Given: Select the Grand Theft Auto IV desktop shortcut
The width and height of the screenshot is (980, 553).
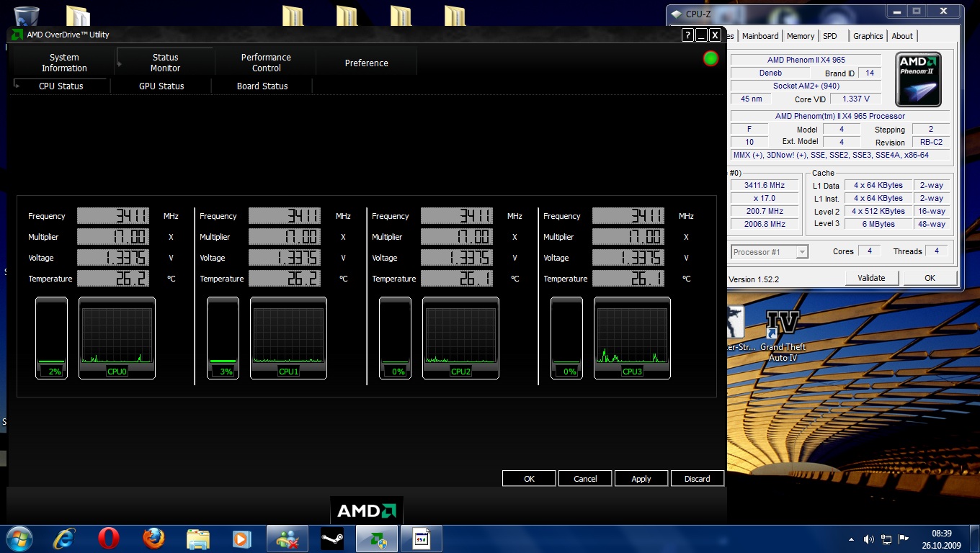Looking at the screenshot, I should coord(783,336).
